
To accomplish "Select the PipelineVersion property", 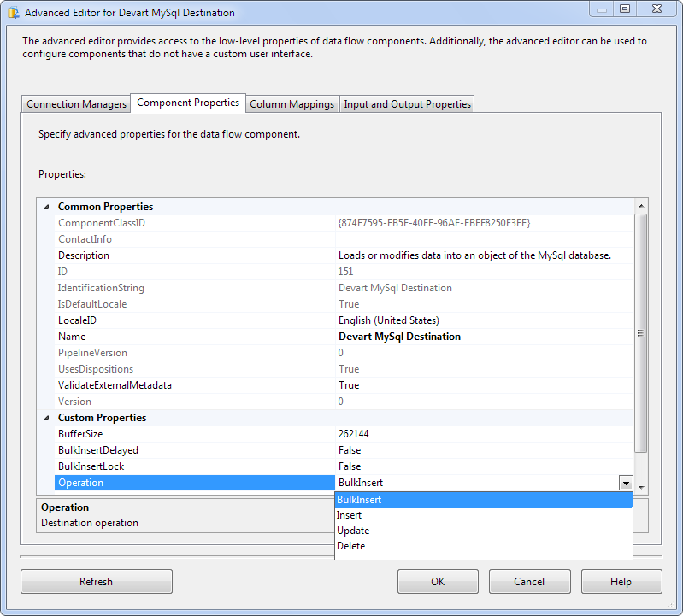I will click(x=195, y=353).
